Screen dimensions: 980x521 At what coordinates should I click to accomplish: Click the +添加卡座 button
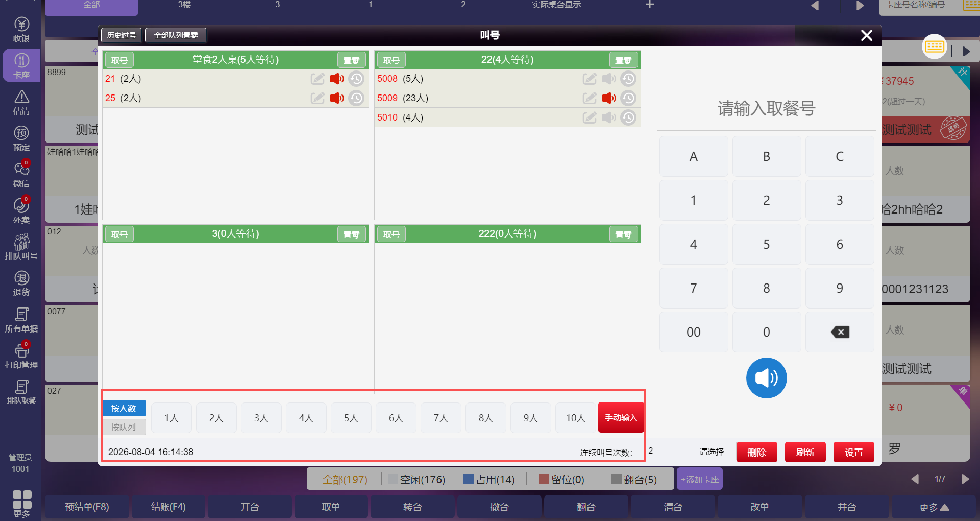click(700, 480)
